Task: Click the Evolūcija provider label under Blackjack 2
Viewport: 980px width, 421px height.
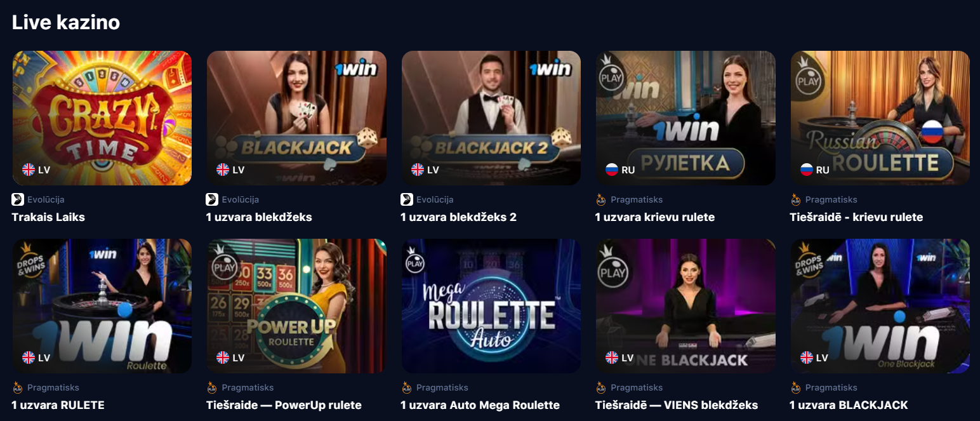Action: [435, 199]
